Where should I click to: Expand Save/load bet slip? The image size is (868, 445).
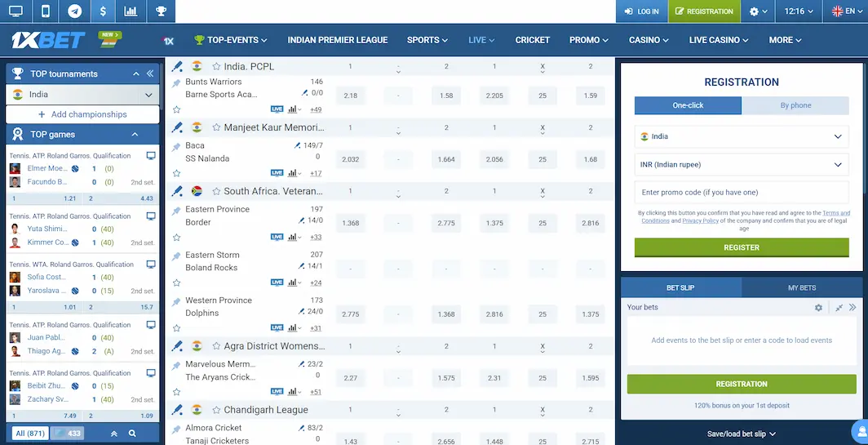tap(742, 434)
